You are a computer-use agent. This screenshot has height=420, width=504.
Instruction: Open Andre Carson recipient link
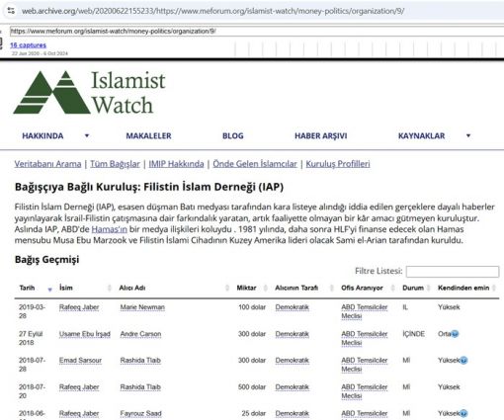140,334
